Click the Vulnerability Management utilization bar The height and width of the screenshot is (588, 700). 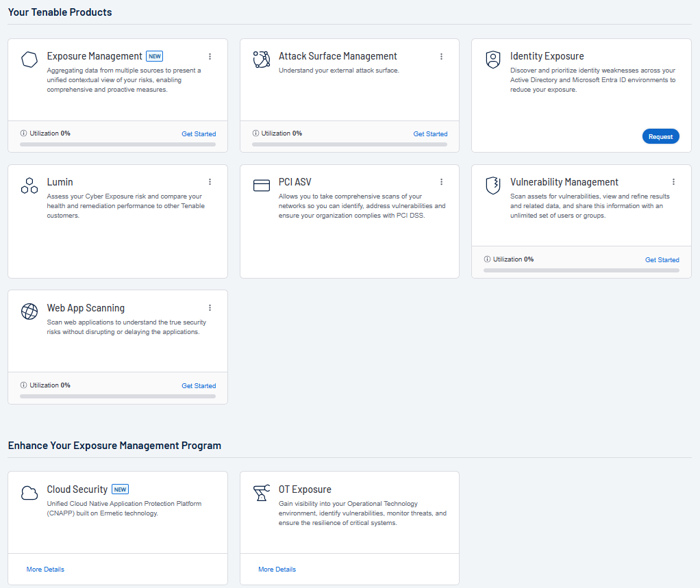click(x=581, y=270)
